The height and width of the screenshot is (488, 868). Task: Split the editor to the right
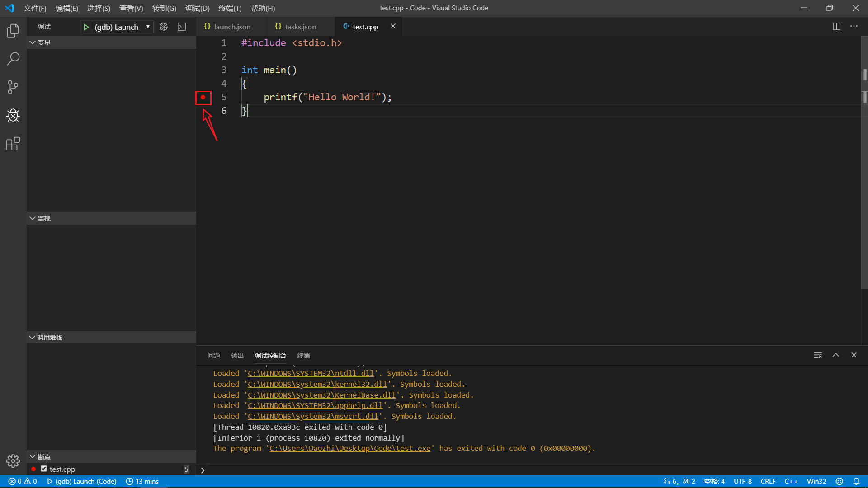836,27
